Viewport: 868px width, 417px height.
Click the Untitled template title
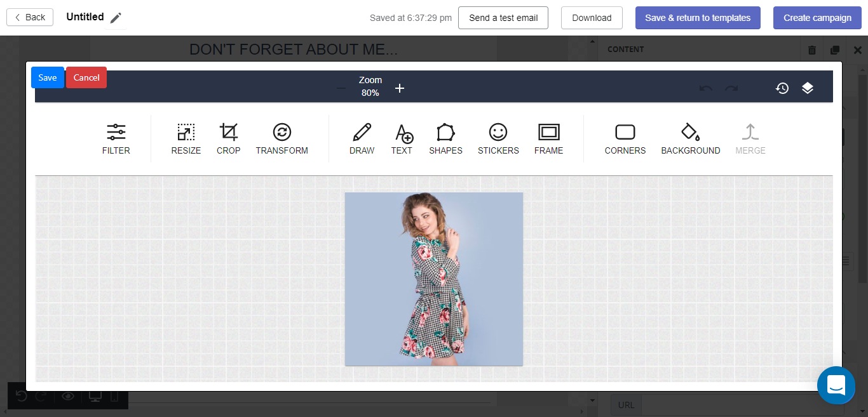[85, 17]
